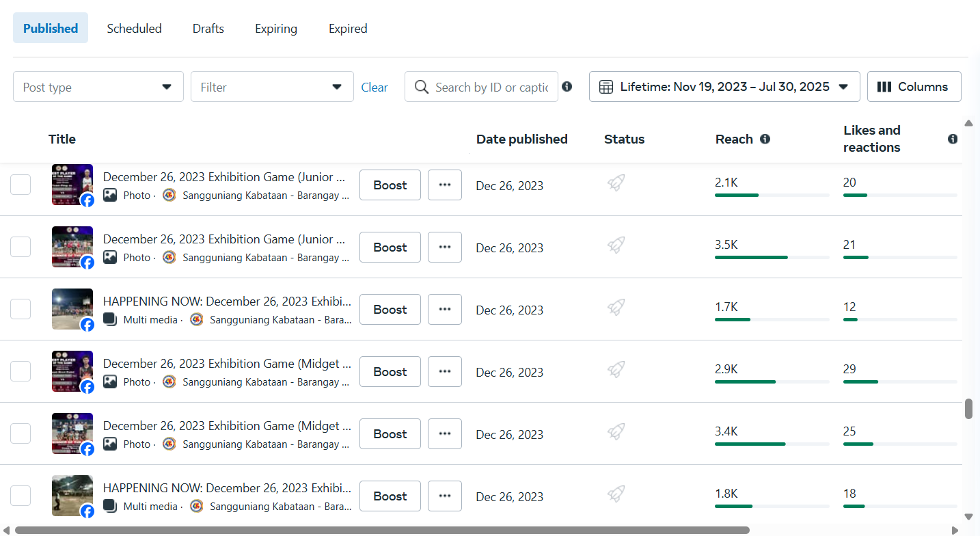
Task: Expand the Filter dropdown
Action: 271,87
